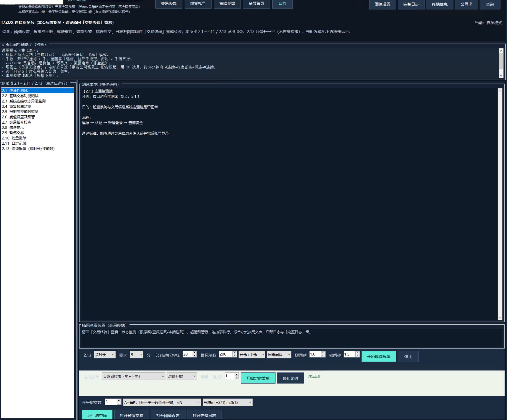Select test item 2.3 系统连接状态异常监测
Image resolution: width=507 pixels, height=420 pixels.
37,101
